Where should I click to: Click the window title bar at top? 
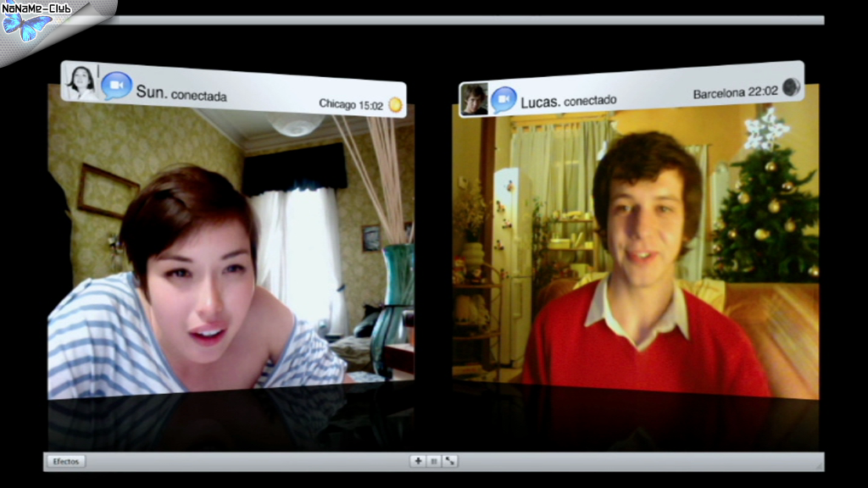(x=466, y=19)
